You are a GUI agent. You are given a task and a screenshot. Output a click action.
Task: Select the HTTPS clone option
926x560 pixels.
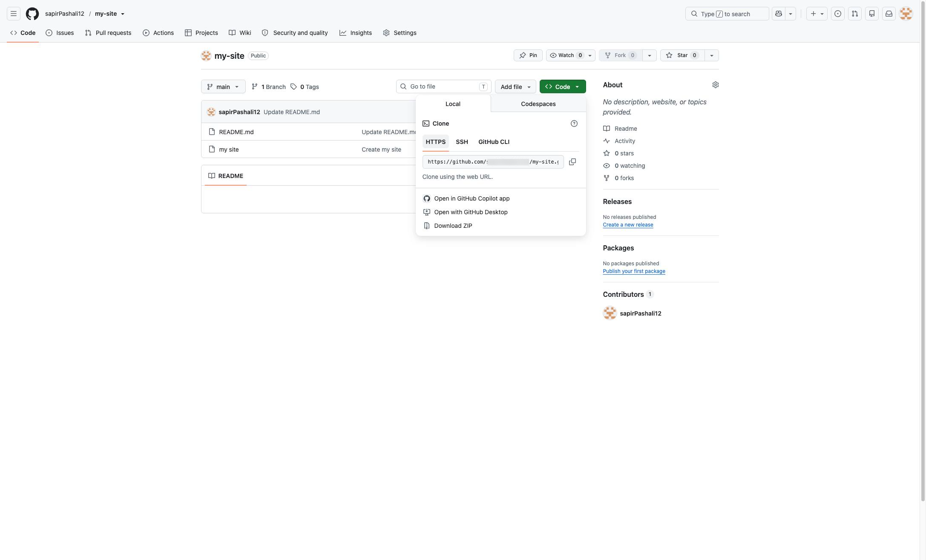point(436,142)
